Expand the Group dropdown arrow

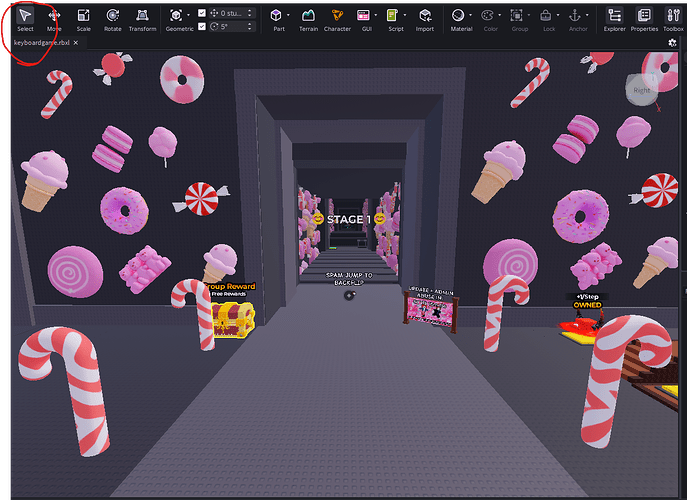click(528, 15)
